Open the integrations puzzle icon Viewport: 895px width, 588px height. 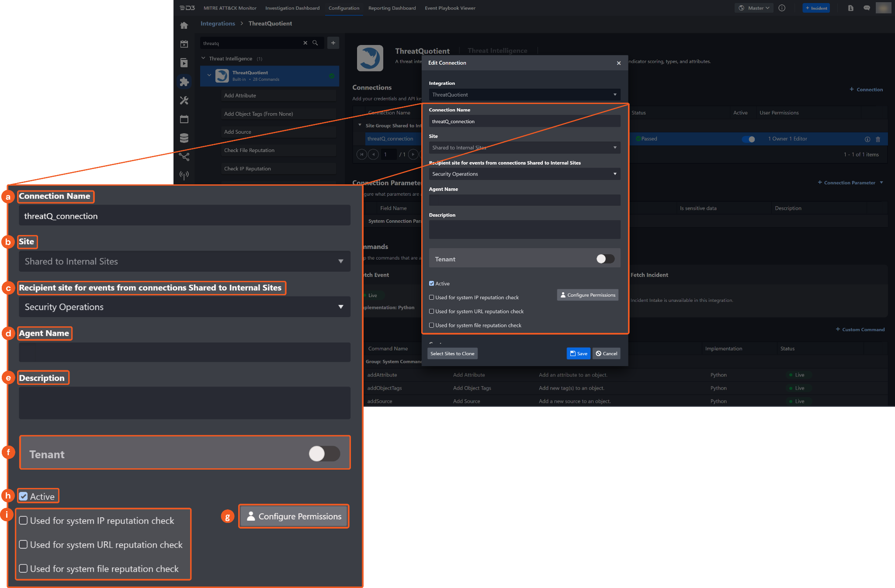click(x=184, y=82)
